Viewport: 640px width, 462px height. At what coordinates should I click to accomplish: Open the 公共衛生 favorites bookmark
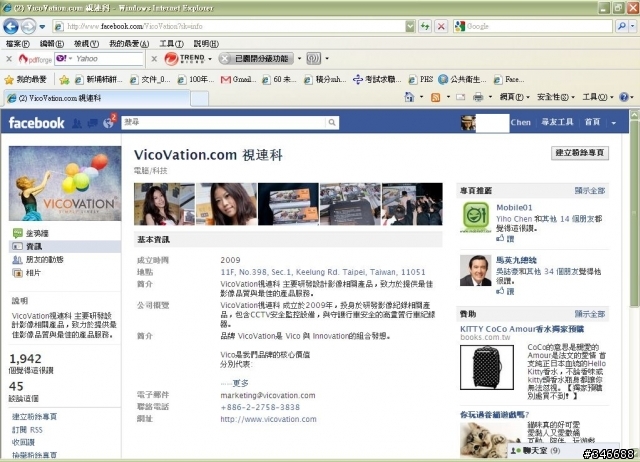pos(462,80)
